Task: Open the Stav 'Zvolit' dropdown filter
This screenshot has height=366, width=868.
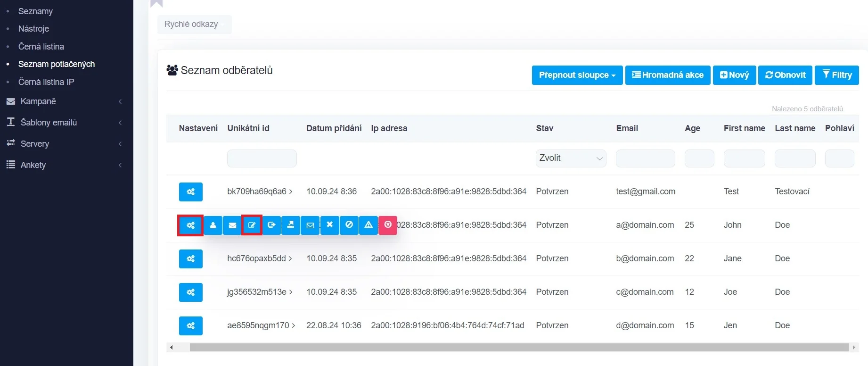Action: (571, 158)
